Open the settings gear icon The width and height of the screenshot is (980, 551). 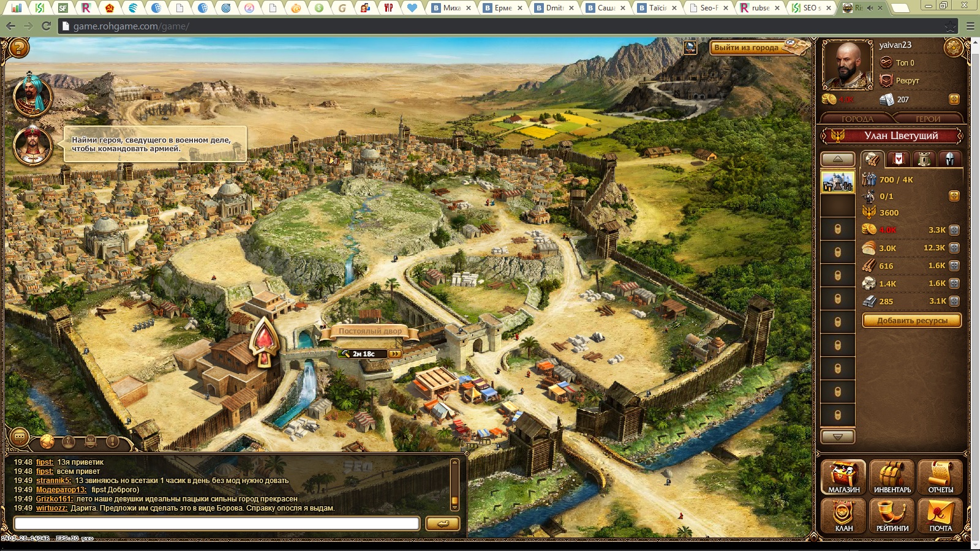tap(954, 47)
